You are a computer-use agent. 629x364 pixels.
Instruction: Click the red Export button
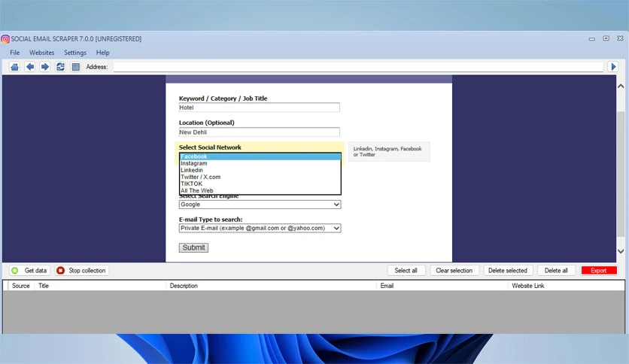(599, 271)
